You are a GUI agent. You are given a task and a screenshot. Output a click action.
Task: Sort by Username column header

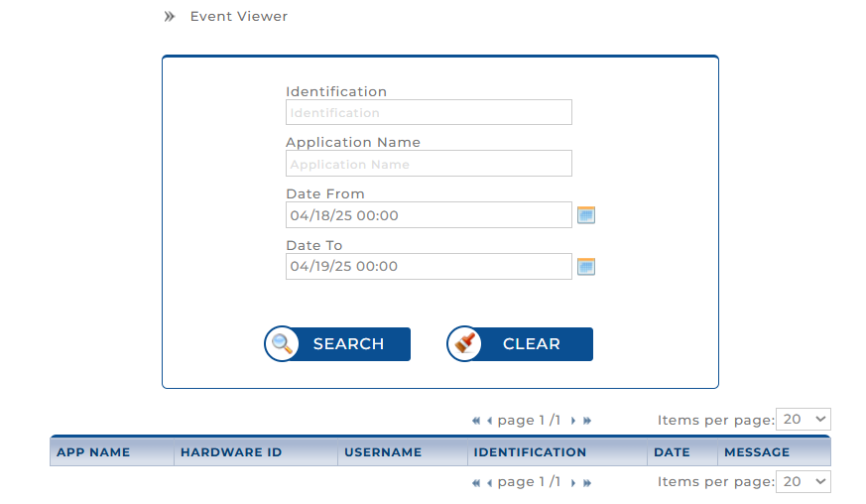(x=383, y=452)
